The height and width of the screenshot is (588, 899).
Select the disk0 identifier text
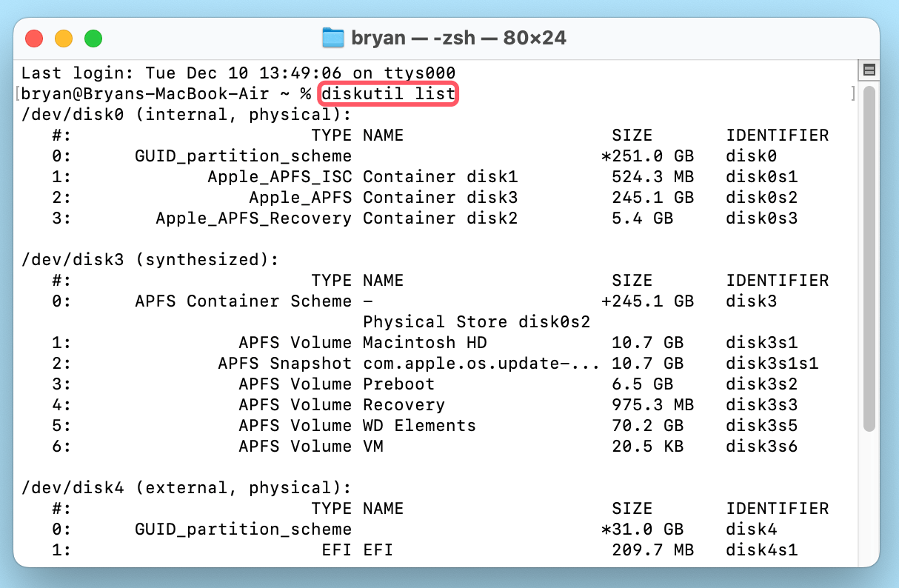pyautogui.click(x=751, y=156)
